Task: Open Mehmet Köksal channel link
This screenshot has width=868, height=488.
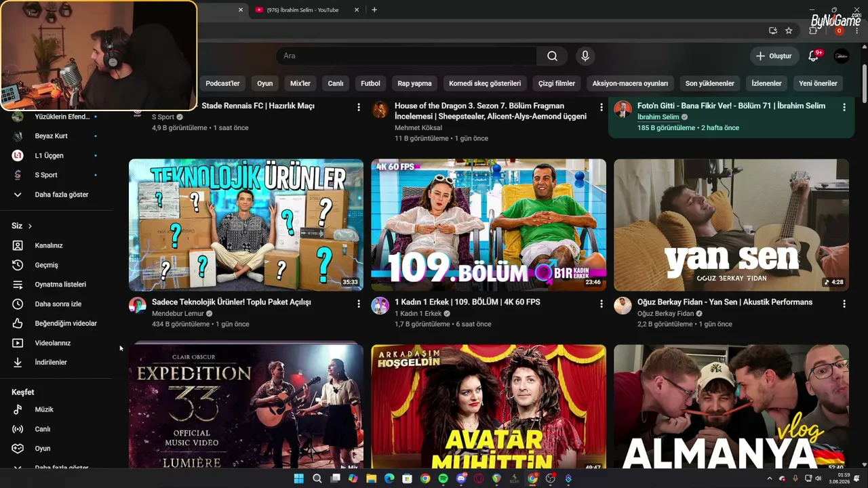Action: [418, 127]
